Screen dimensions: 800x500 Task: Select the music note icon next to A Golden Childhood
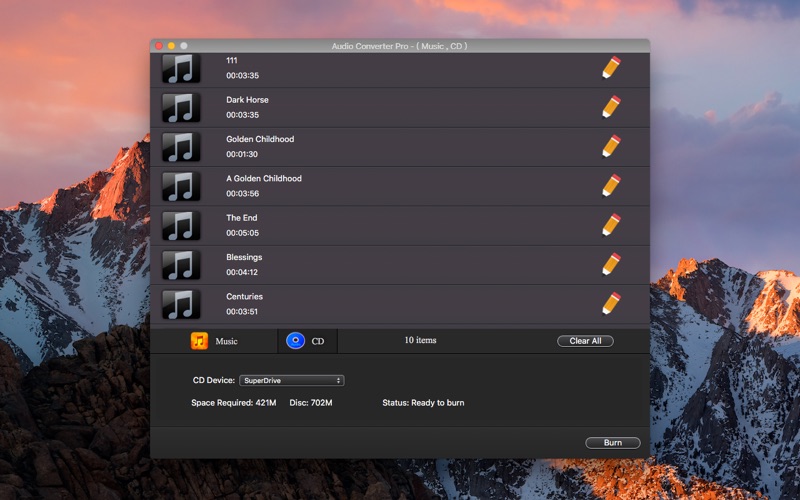point(181,186)
